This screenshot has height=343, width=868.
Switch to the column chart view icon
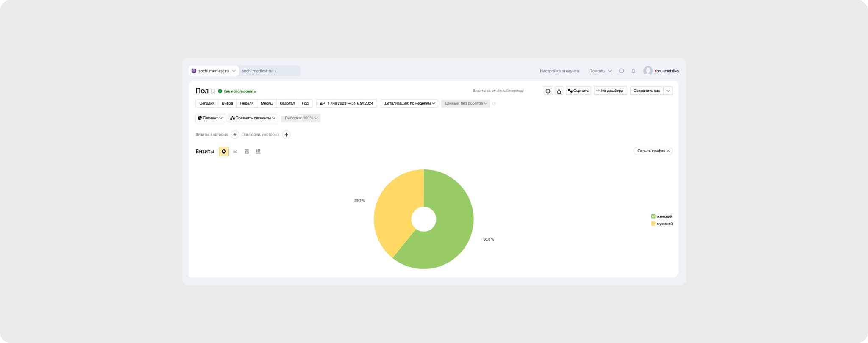pyautogui.click(x=258, y=152)
